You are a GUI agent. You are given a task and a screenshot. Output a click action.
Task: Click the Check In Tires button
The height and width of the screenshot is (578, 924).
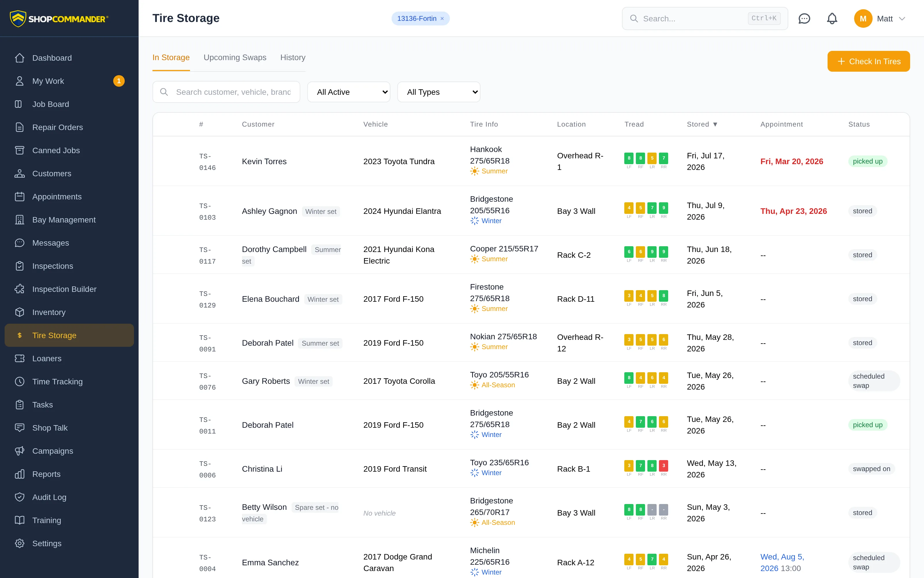tap(869, 61)
